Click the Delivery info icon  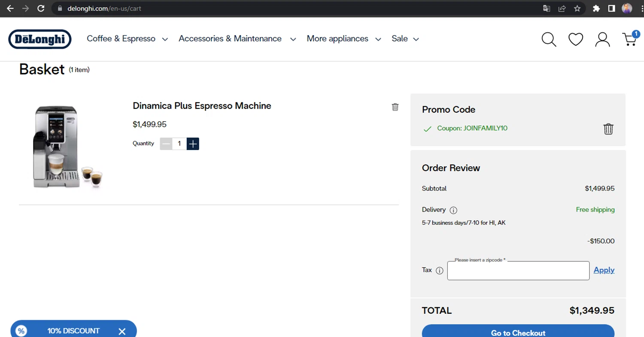click(453, 210)
